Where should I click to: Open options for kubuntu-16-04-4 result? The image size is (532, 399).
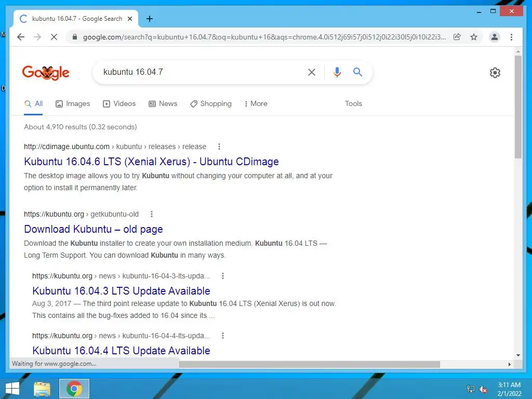(222, 336)
